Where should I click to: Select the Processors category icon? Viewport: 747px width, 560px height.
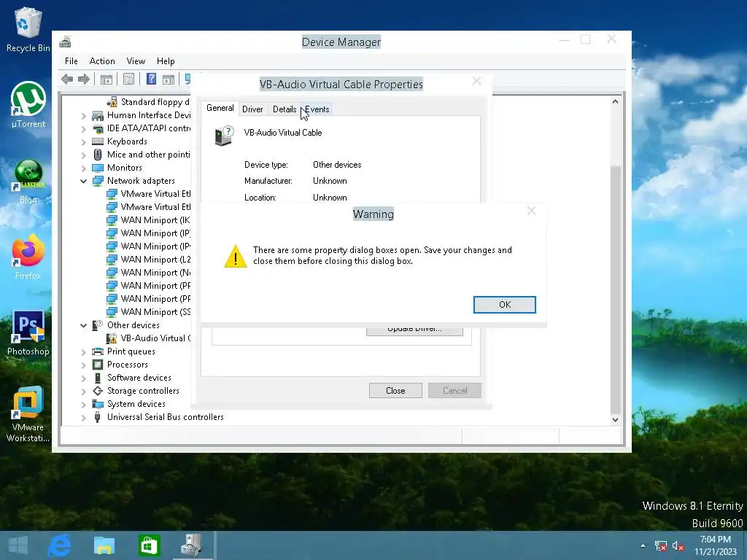[x=98, y=365]
